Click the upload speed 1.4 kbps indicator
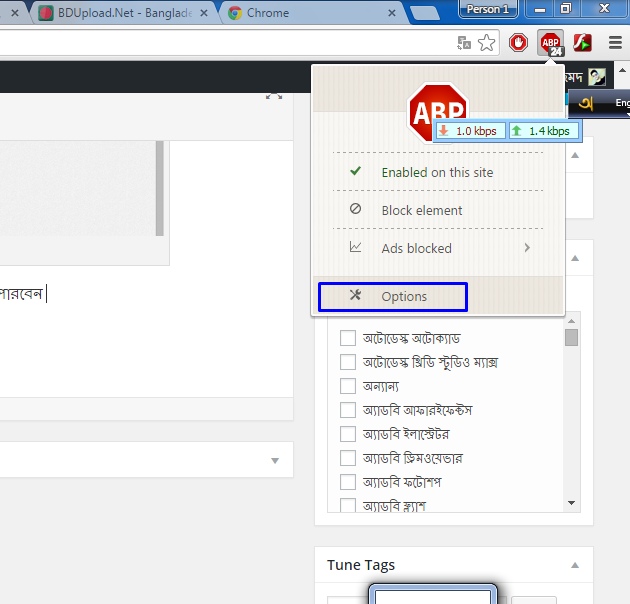 (x=544, y=131)
